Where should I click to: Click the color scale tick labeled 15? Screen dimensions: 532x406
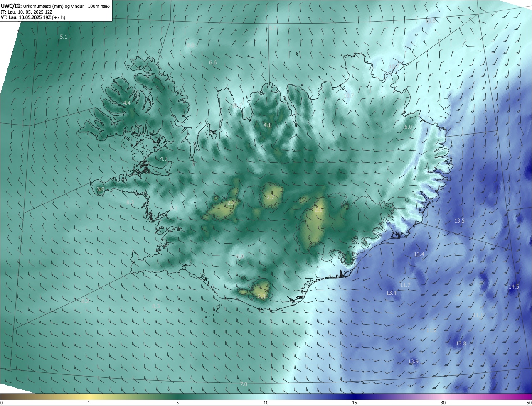click(x=355, y=403)
